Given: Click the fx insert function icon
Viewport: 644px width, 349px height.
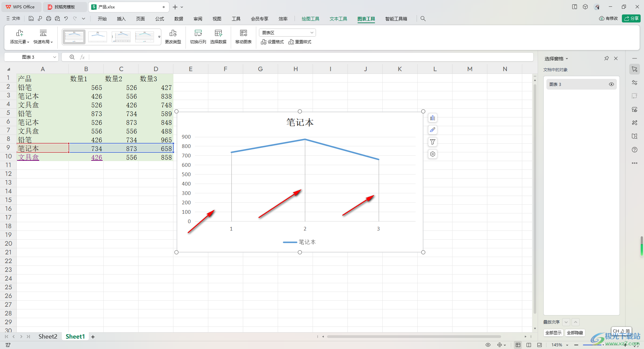Looking at the screenshot, I should pos(82,57).
